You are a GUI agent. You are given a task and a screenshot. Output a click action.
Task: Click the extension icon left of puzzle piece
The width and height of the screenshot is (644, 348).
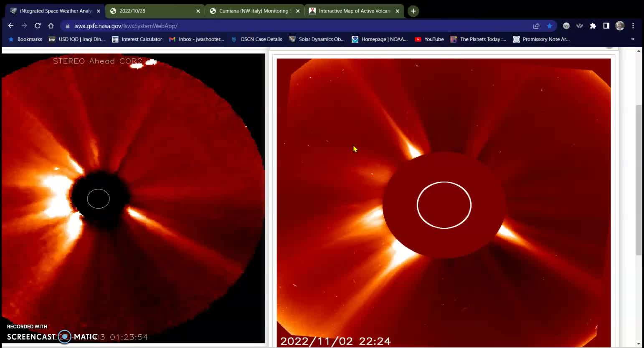[580, 26]
